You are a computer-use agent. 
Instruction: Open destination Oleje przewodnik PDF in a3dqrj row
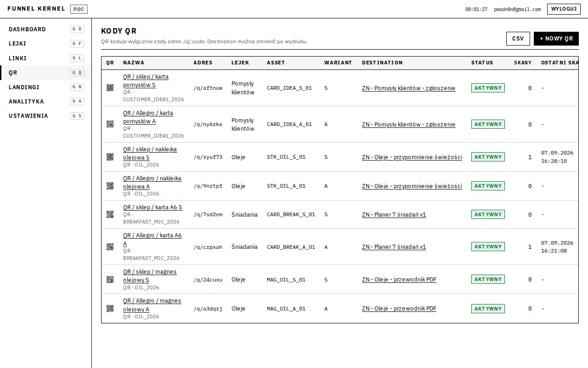(399, 309)
